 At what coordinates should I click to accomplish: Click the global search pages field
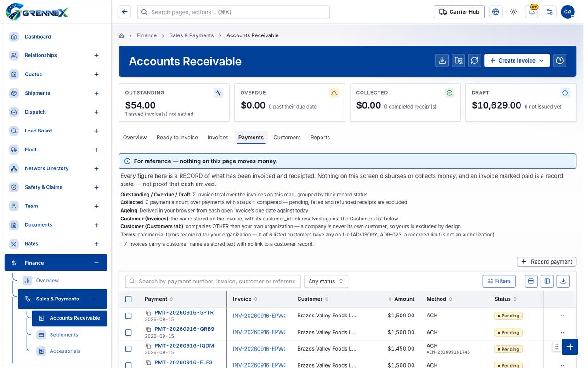pyautogui.click(x=233, y=12)
